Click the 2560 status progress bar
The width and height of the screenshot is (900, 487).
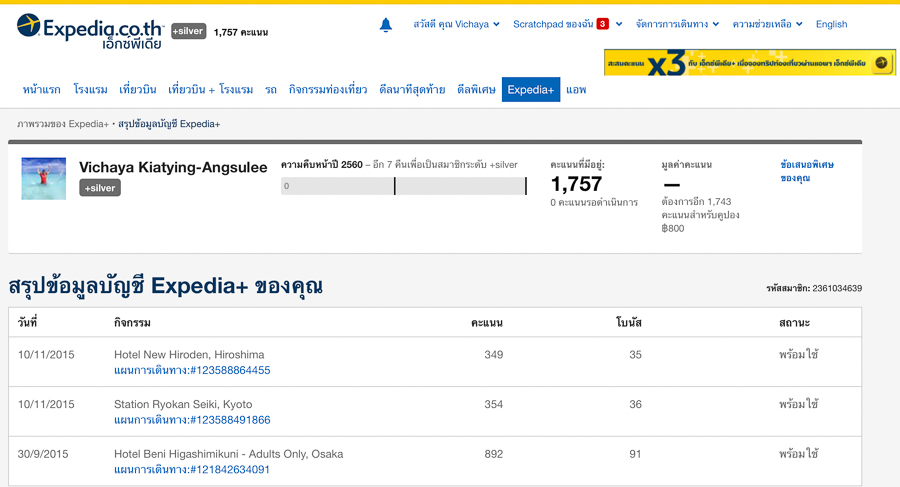[404, 186]
